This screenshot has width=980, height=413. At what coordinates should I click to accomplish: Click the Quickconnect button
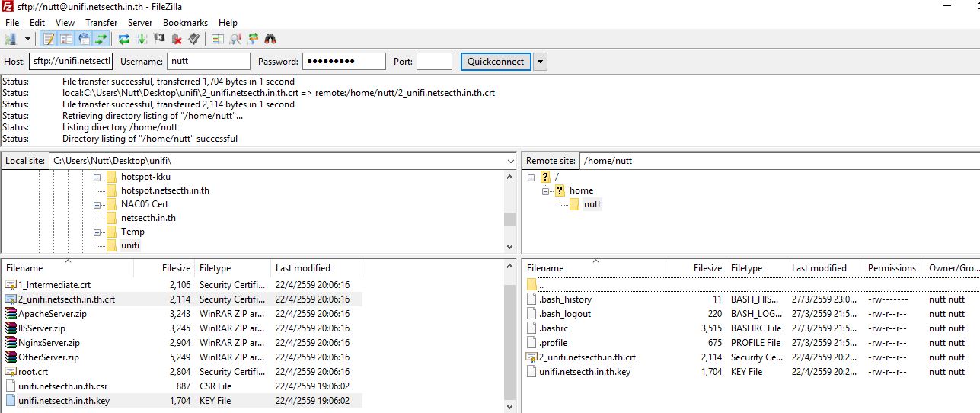point(496,62)
